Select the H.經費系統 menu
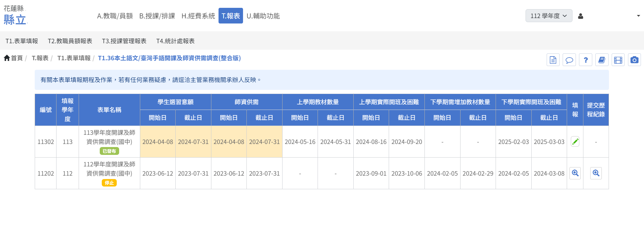 pos(198,16)
